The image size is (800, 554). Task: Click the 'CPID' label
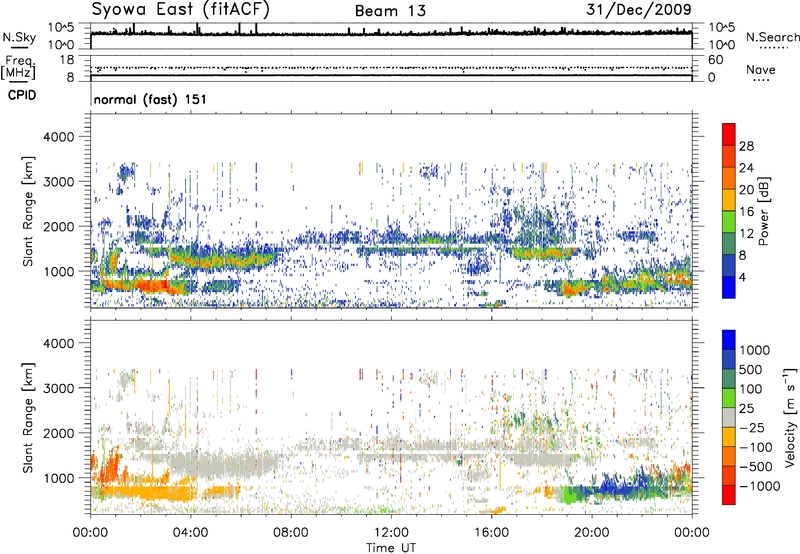pos(22,95)
